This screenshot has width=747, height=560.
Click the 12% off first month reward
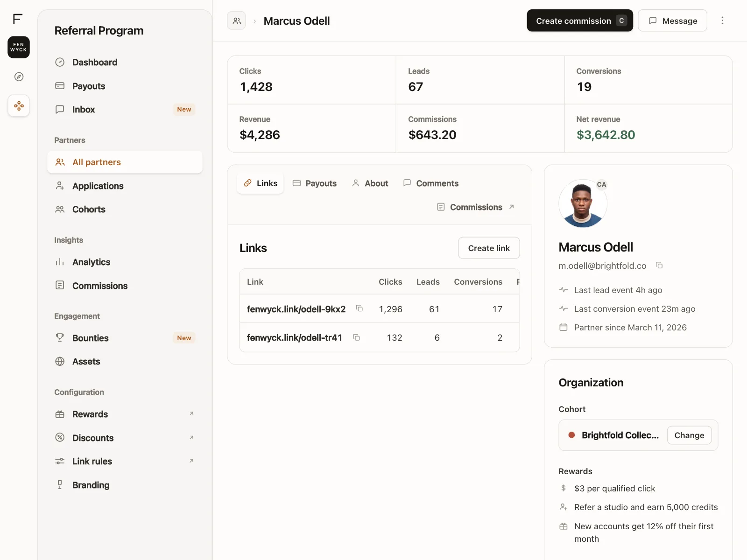click(x=644, y=532)
